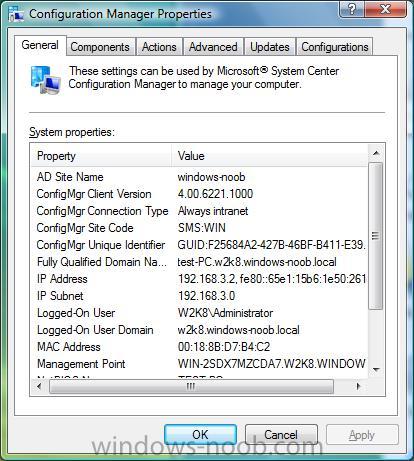Select the Fully Qualified Domain Name row
The width and height of the screenshot is (414, 461).
[x=199, y=262]
